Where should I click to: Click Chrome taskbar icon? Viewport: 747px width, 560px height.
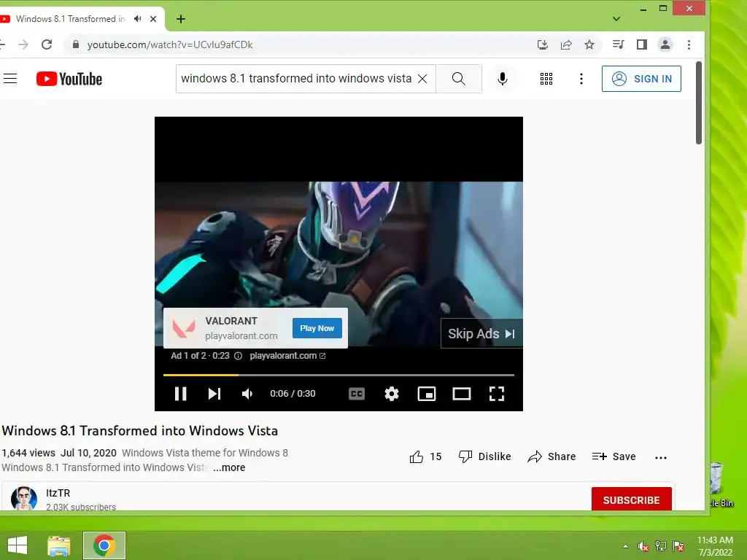point(104,545)
